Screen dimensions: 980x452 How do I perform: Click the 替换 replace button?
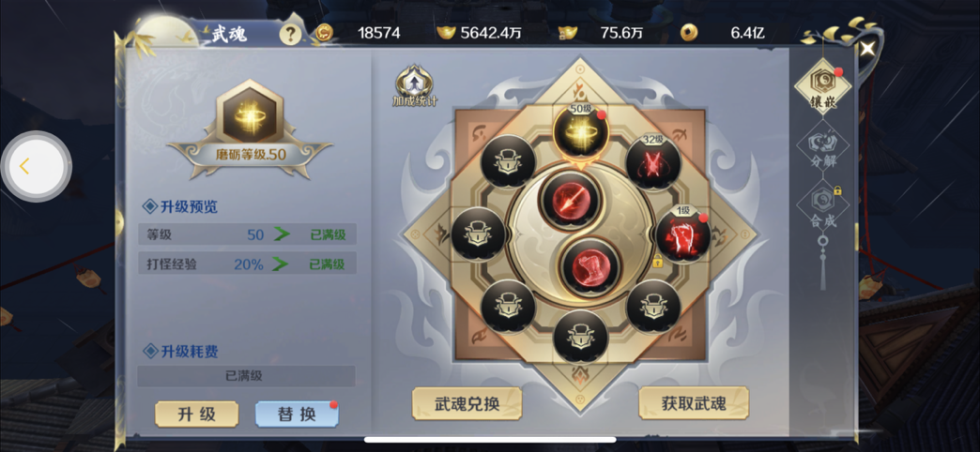tap(297, 414)
